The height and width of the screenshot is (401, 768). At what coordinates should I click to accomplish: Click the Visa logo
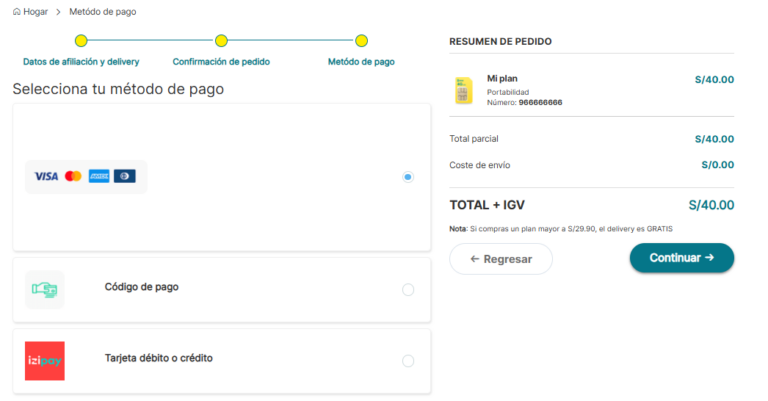click(46, 176)
